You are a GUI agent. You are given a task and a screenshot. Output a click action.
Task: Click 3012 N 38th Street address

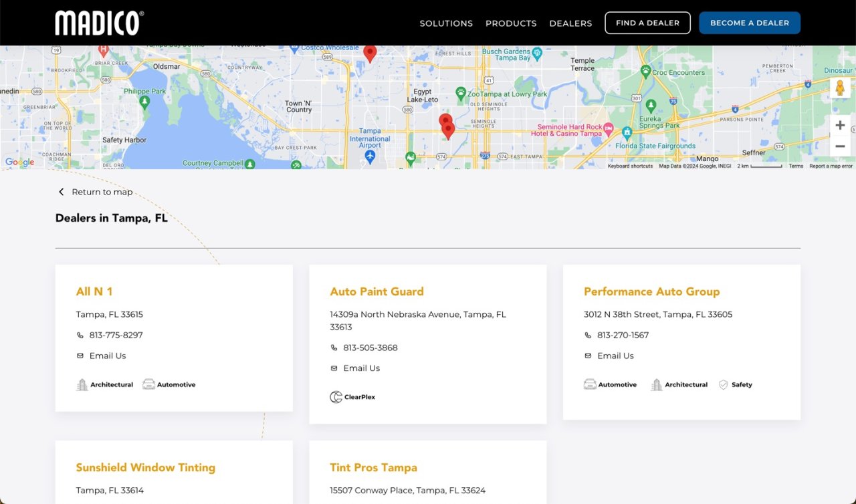pos(658,314)
